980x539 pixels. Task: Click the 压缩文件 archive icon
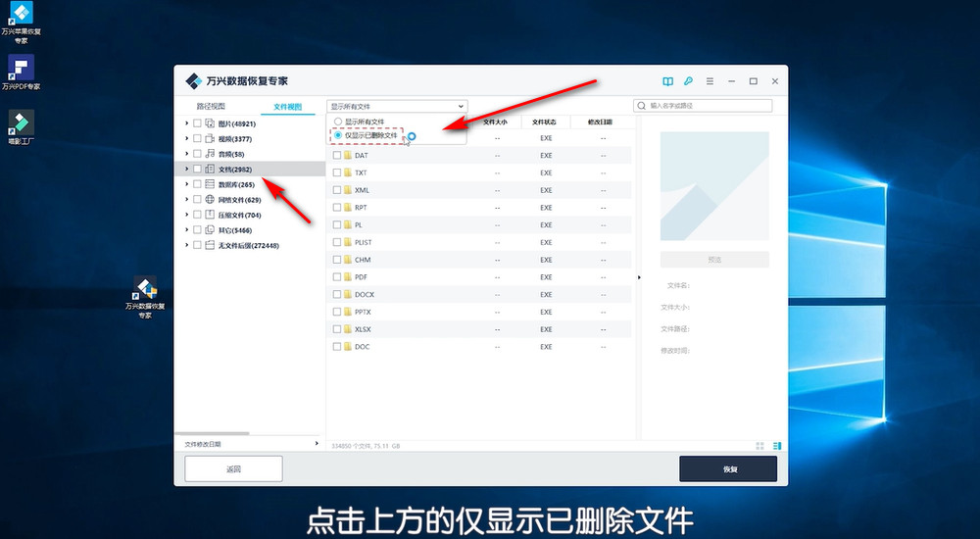tap(210, 215)
